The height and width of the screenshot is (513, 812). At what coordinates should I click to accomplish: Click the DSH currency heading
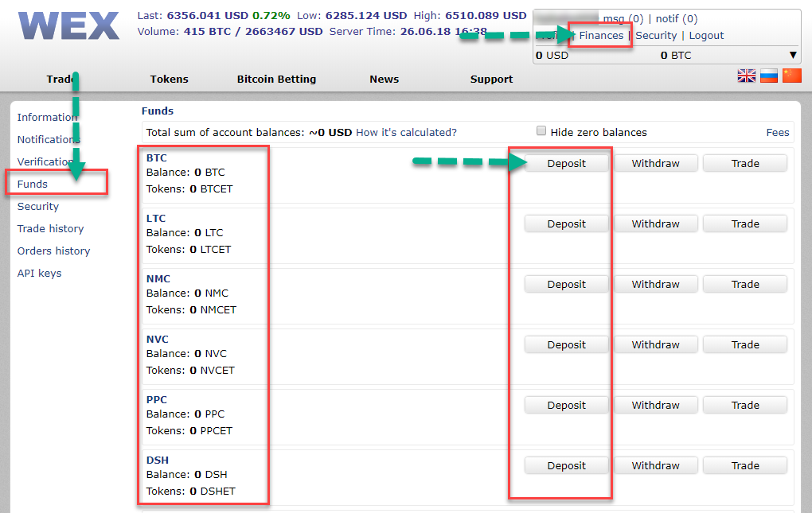[x=158, y=461]
